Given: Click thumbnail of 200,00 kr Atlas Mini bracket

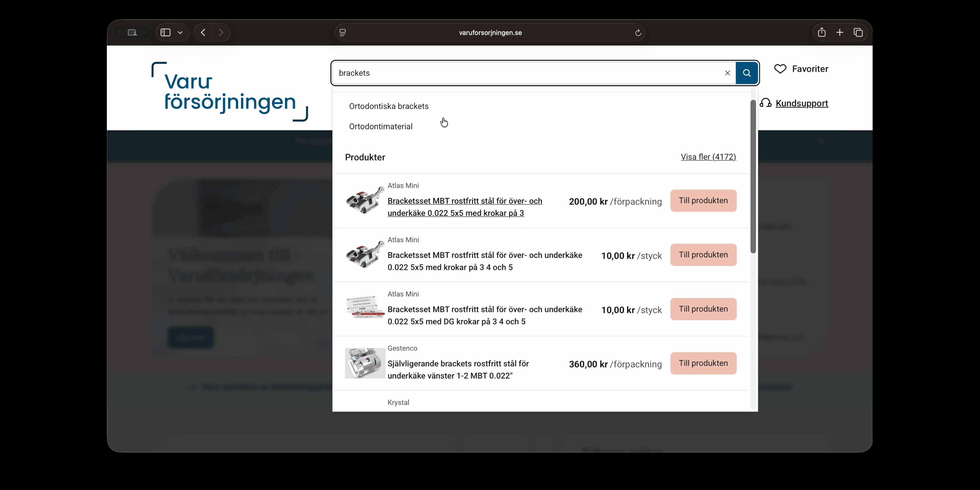Looking at the screenshot, I should (365, 200).
